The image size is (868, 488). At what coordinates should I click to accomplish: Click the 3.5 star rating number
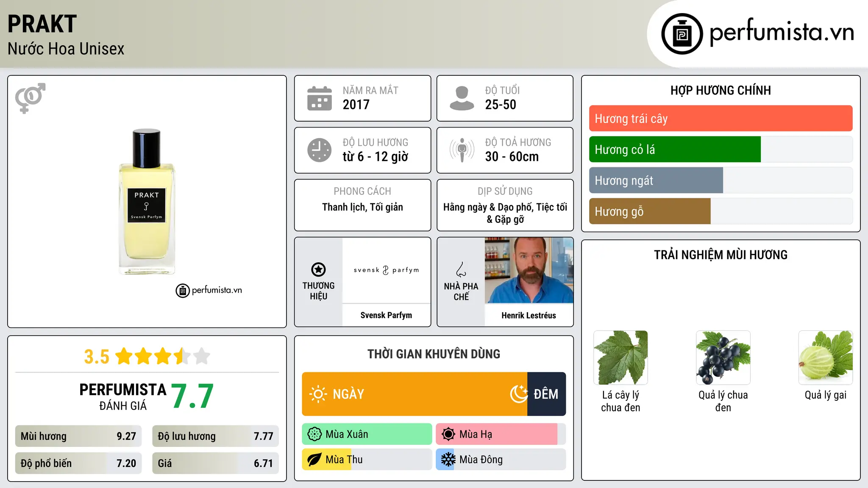(97, 357)
